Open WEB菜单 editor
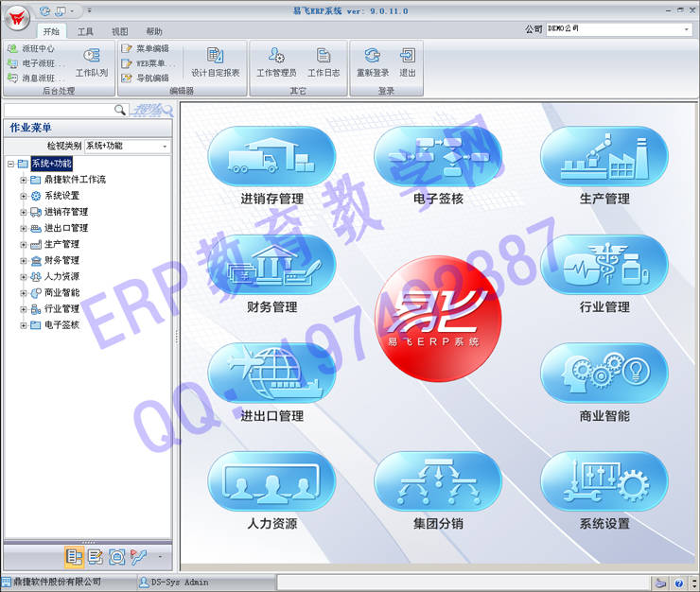 coord(148,63)
